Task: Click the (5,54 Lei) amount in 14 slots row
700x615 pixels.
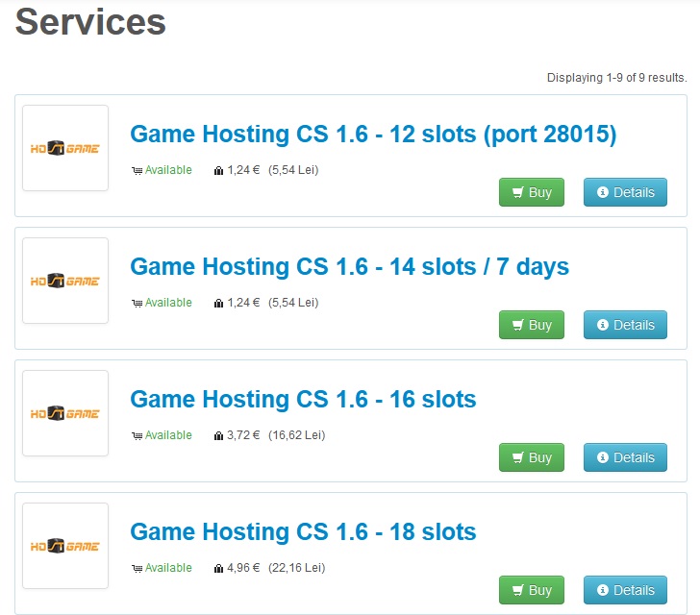Action: (293, 303)
